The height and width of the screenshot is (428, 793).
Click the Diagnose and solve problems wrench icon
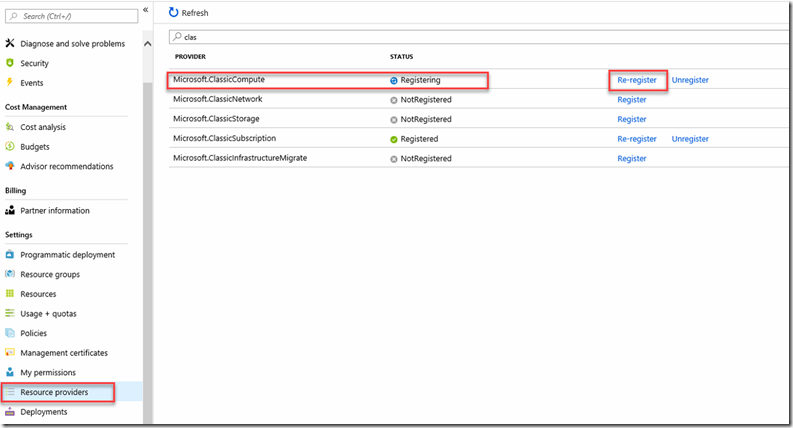(x=10, y=44)
